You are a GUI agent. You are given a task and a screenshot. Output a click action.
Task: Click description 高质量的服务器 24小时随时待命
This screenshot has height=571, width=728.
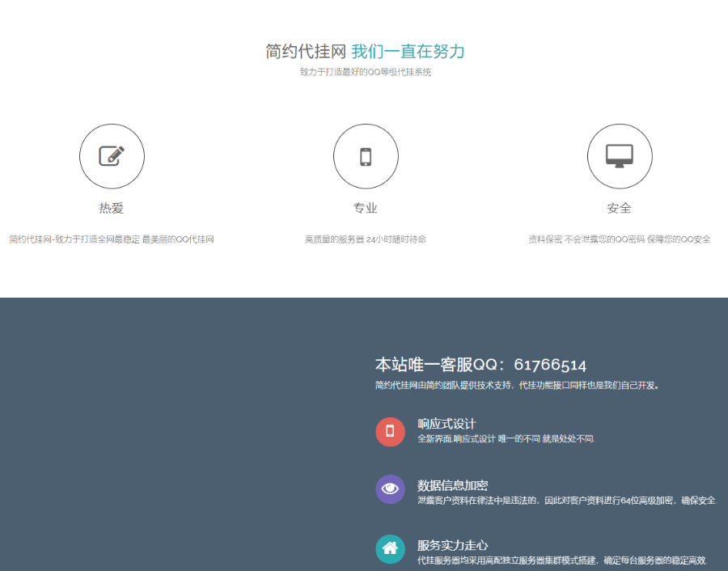(x=366, y=239)
